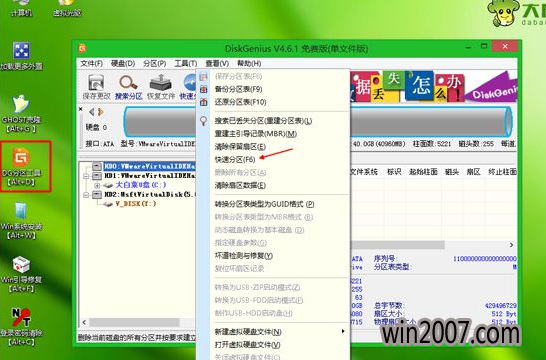Image resolution: width=546 pixels, height=360 pixels.
Task: Choose 清除扇区数据(E) menu entry
Action: (x=240, y=185)
